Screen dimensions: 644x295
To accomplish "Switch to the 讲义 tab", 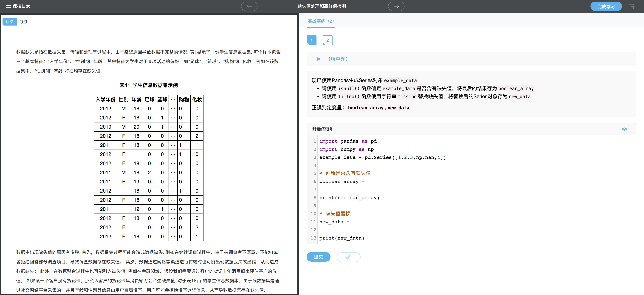I will [9, 22].
